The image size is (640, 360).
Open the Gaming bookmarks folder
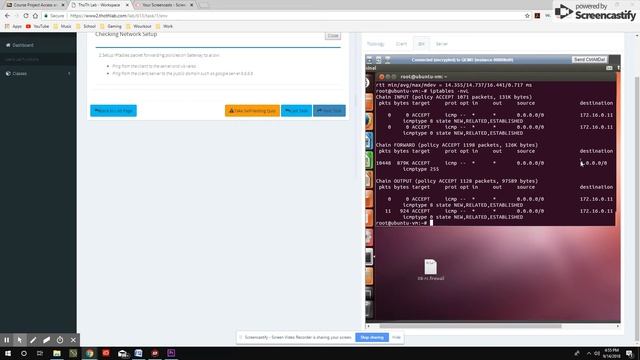[x=111, y=26]
